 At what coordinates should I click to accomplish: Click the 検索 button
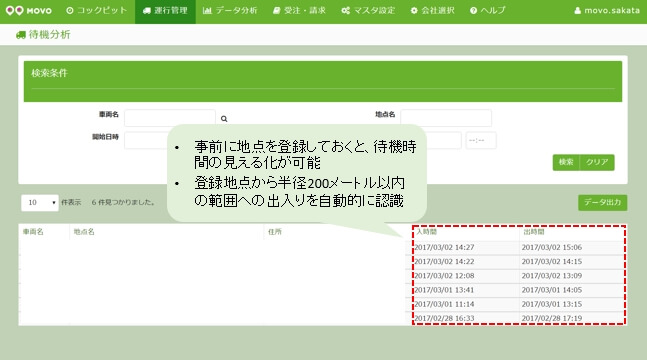(x=566, y=162)
